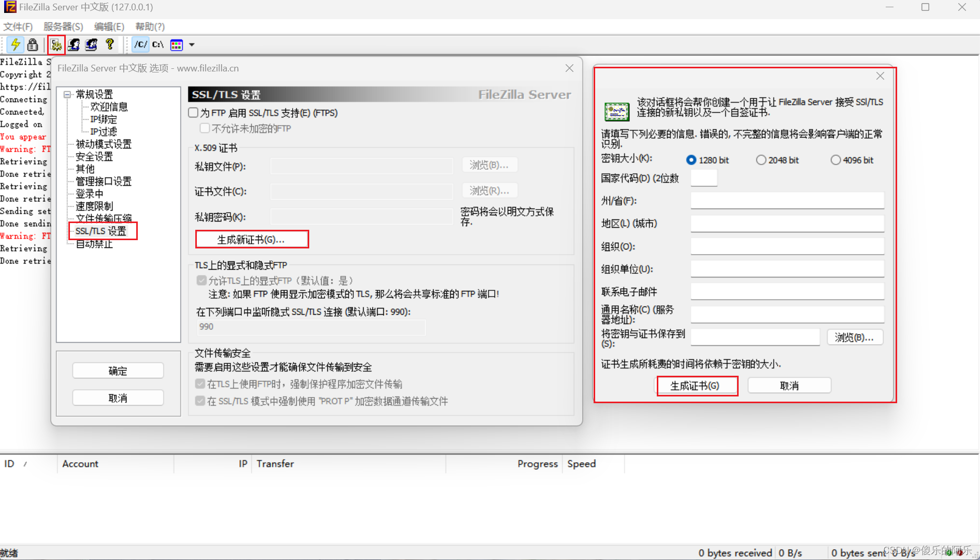Toggle 在TLS上使用FTP时强制保护 checkbox
980x560 pixels.
click(200, 384)
